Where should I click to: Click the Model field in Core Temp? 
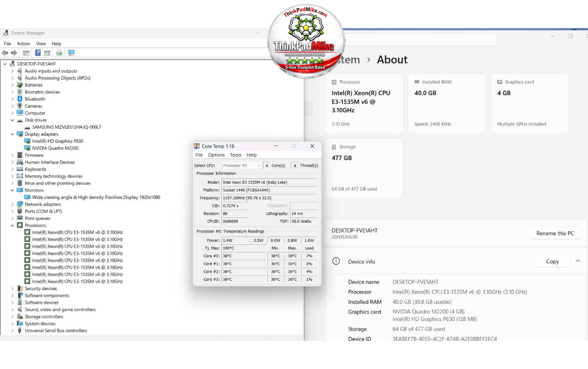click(x=269, y=182)
